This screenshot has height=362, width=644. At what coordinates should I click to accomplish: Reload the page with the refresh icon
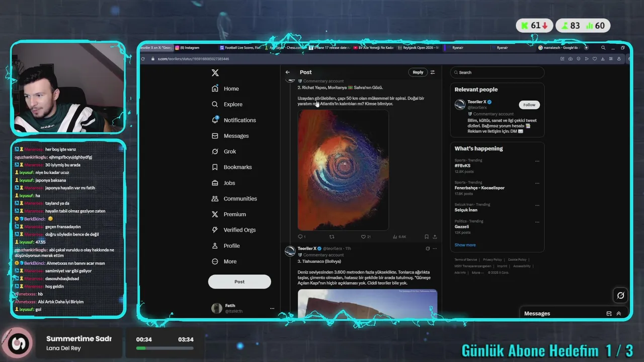(x=143, y=59)
